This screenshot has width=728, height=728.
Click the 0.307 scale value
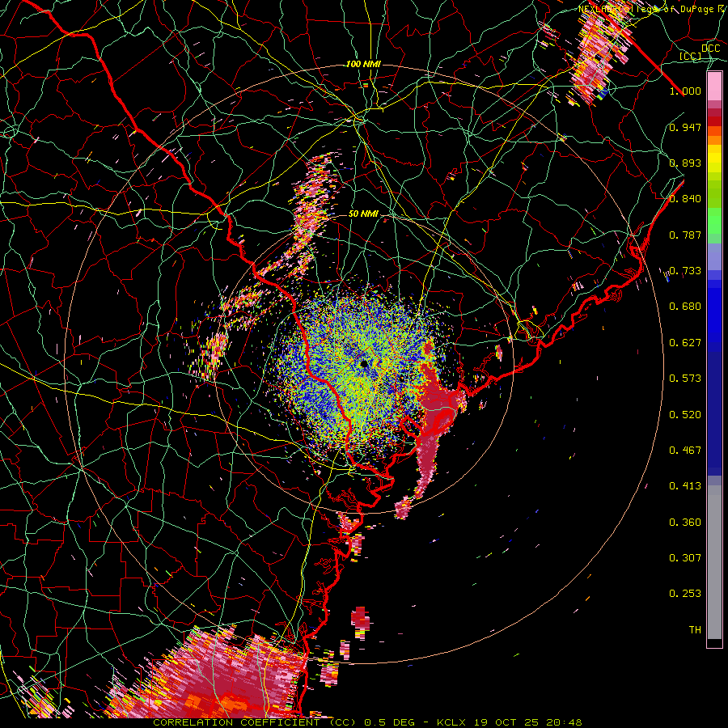click(685, 558)
